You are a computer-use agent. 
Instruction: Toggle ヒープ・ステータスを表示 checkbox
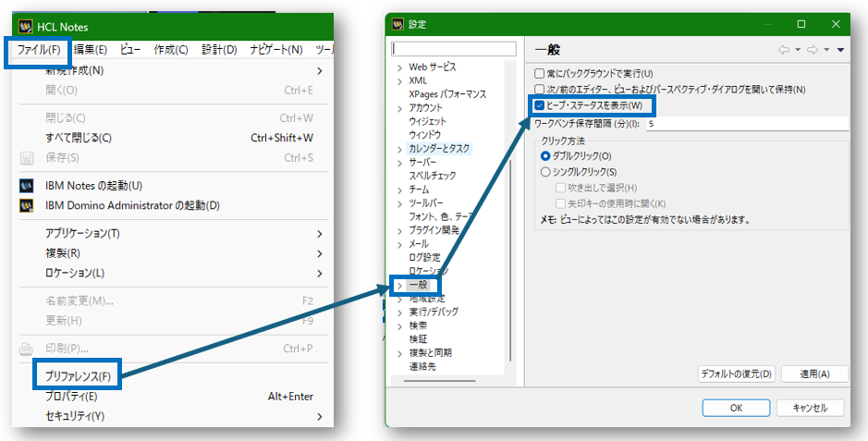(x=539, y=105)
